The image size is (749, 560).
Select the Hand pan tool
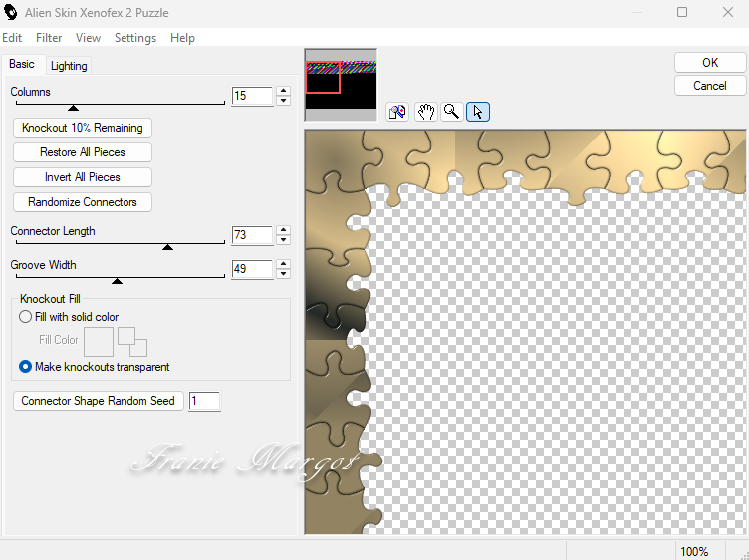click(425, 112)
